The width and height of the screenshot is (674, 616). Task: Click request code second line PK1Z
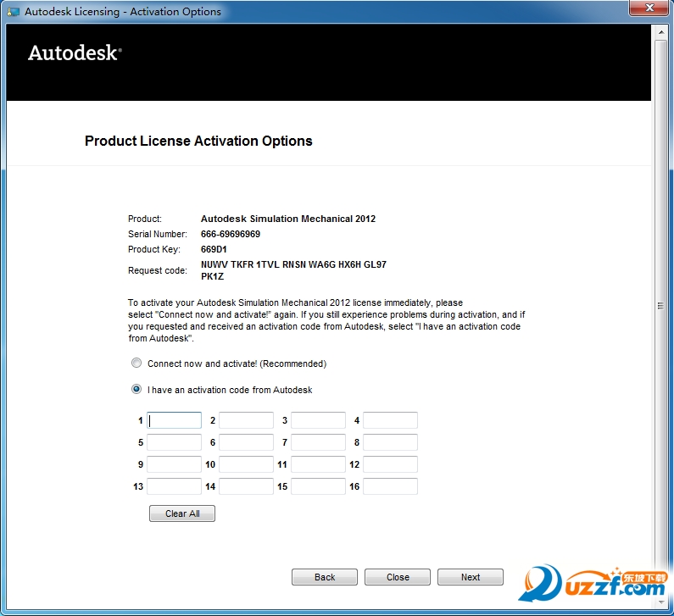(x=212, y=276)
